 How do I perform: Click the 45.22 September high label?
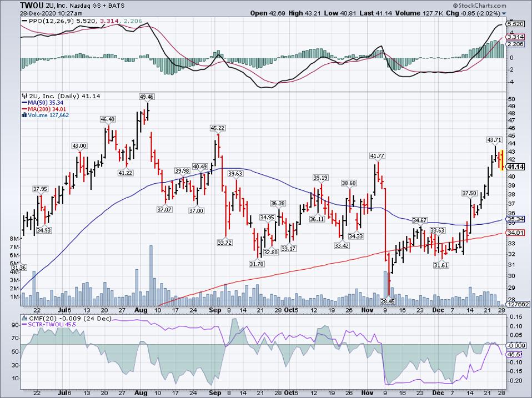click(x=218, y=128)
